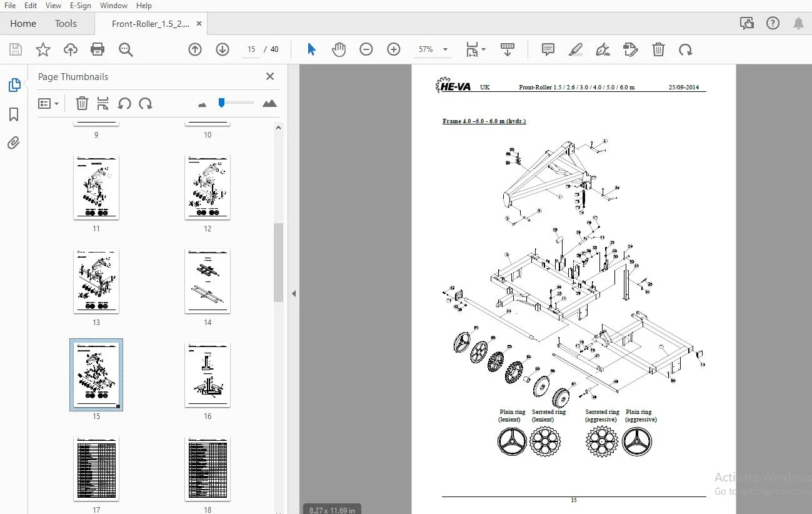Rotate the page clockwise from the main toolbar
The height and width of the screenshot is (514, 812).
[x=686, y=49]
